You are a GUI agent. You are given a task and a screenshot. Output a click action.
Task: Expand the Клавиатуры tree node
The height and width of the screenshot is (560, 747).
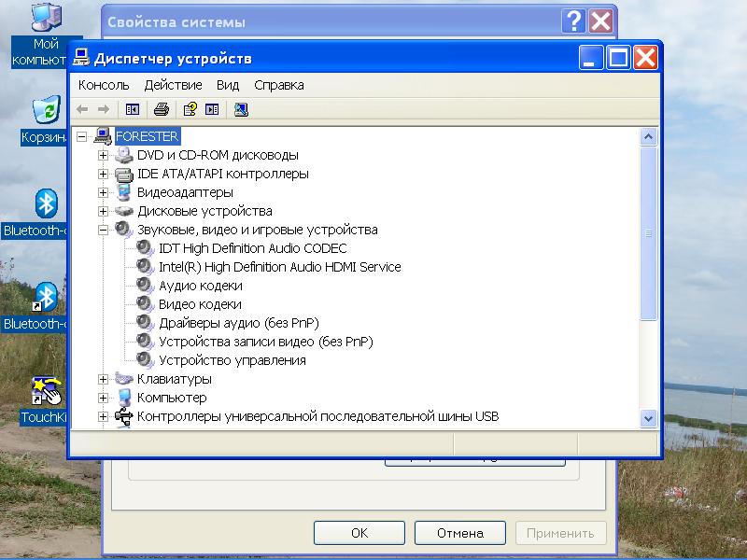104,379
